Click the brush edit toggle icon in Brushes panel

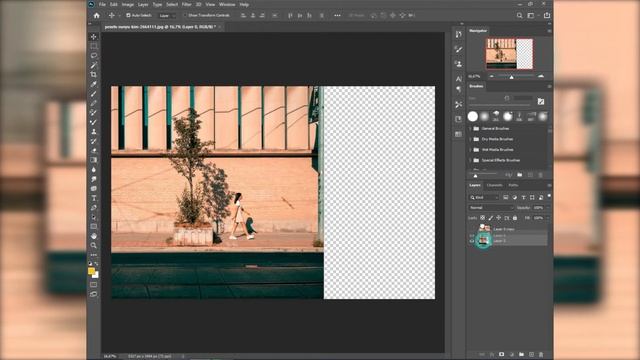click(541, 101)
